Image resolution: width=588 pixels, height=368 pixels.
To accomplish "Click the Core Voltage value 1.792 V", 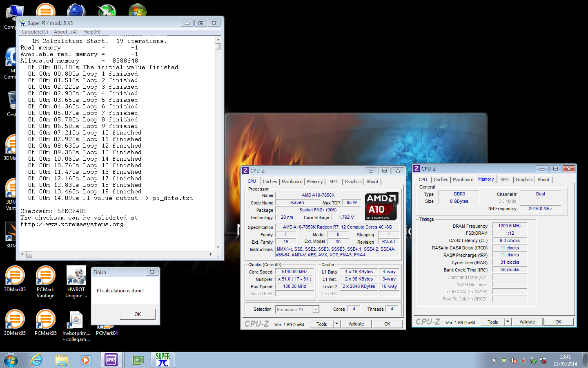I will click(346, 217).
